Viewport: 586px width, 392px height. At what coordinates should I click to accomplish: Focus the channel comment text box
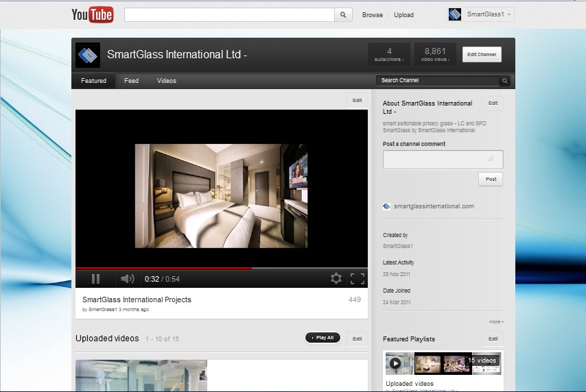point(443,160)
